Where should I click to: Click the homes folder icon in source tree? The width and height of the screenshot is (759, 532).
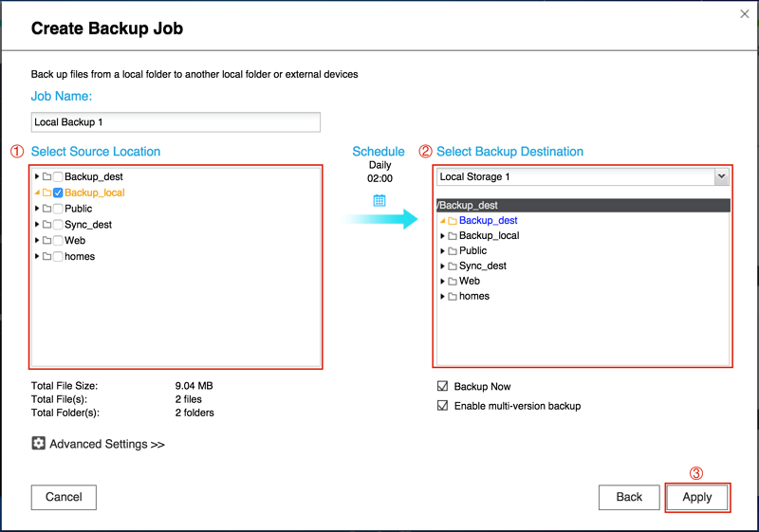46,256
